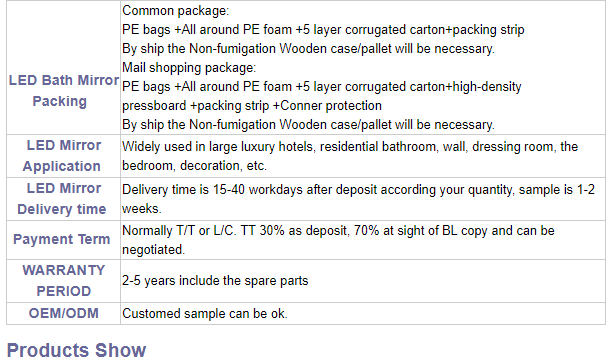Click the luxury hotels application description
Screen dimensions: 615x364
tap(350, 156)
